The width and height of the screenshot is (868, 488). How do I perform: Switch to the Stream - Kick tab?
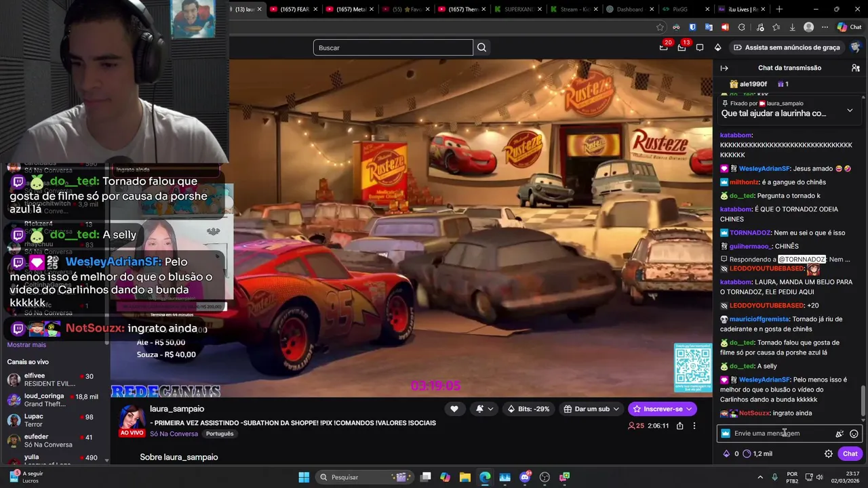click(574, 9)
